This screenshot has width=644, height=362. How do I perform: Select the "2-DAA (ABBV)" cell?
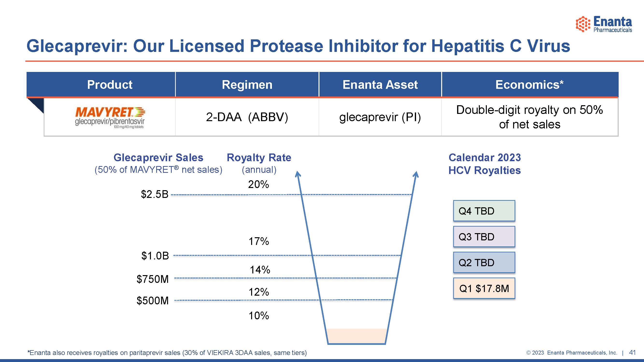(247, 117)
